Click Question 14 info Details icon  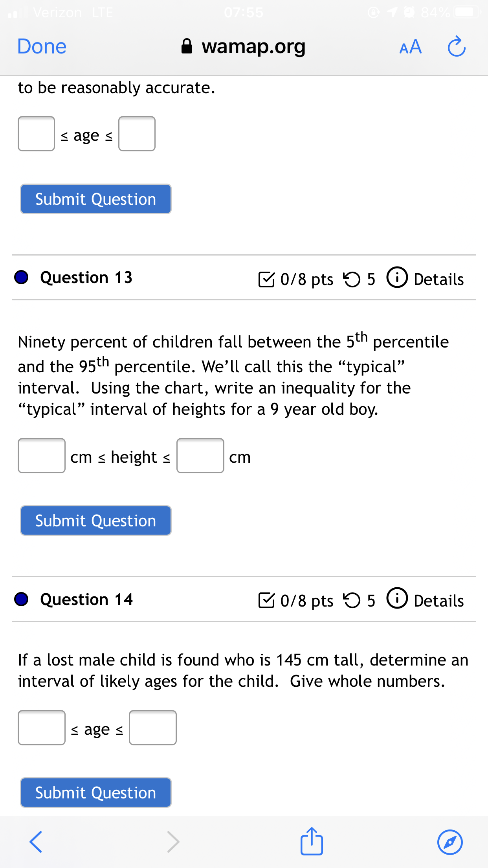(397, 598)
